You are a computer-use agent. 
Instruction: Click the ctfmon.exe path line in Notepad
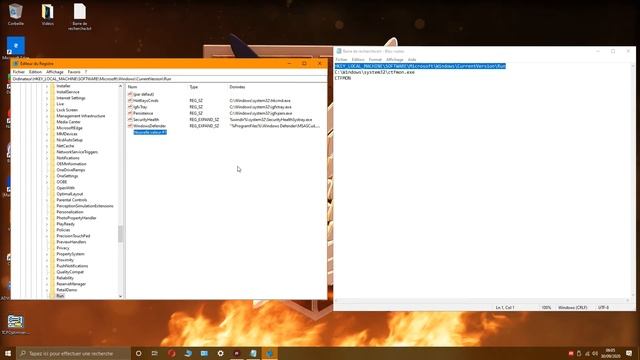pyautogui.click(x=375, y=72)
